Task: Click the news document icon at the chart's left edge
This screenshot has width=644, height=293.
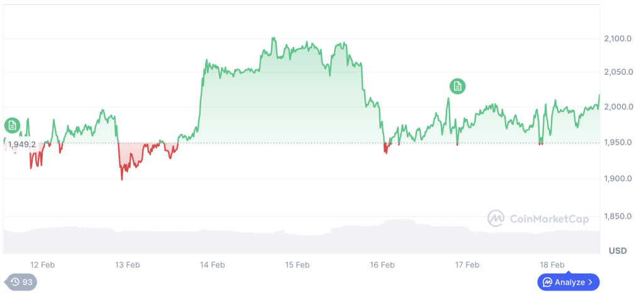Action: point(12,125)
